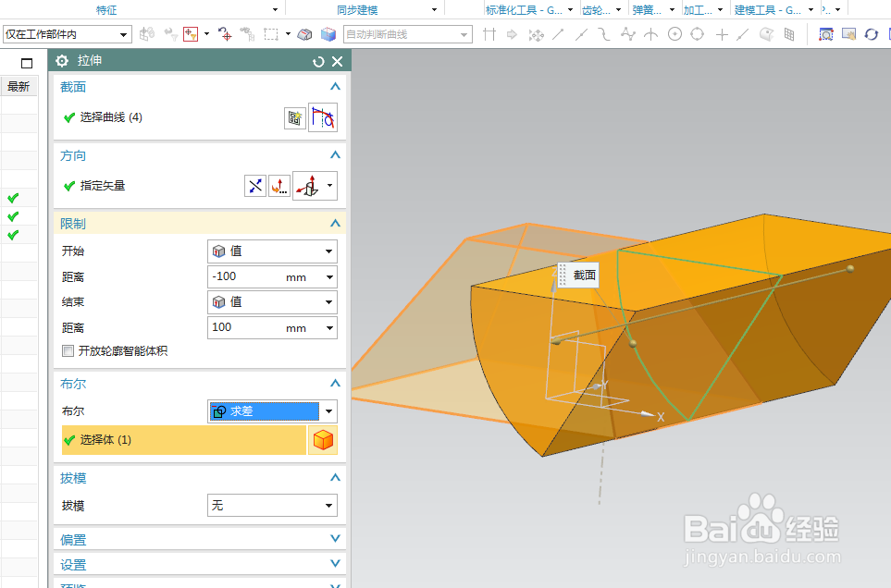Click the quadrant point snap icon
The width and height of the screenshot is (891, 588).
(x=698, y=34)
